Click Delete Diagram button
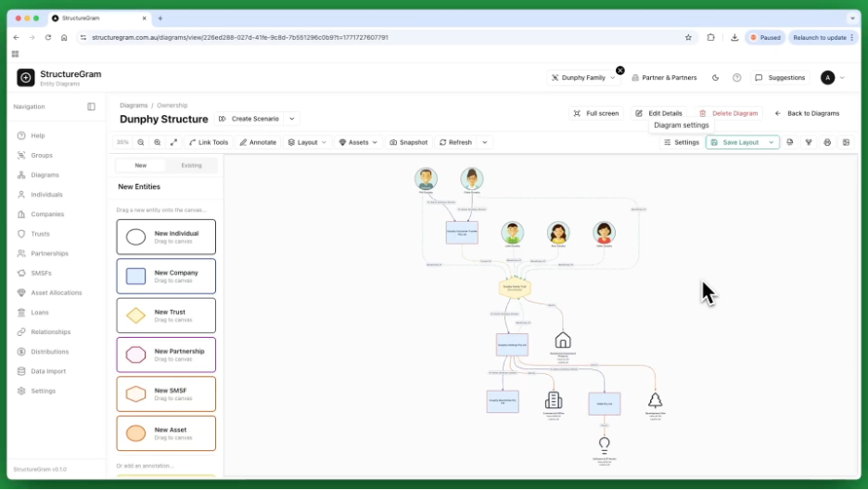 pos(729,113)
